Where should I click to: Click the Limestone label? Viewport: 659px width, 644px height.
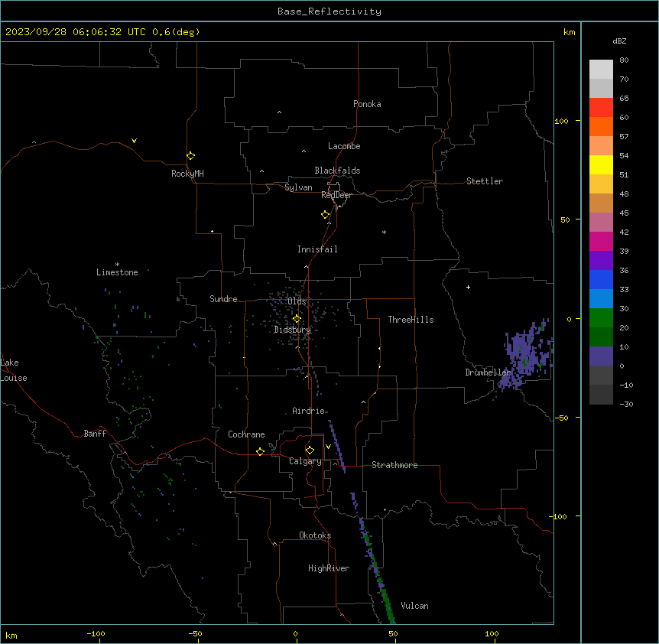117,272
